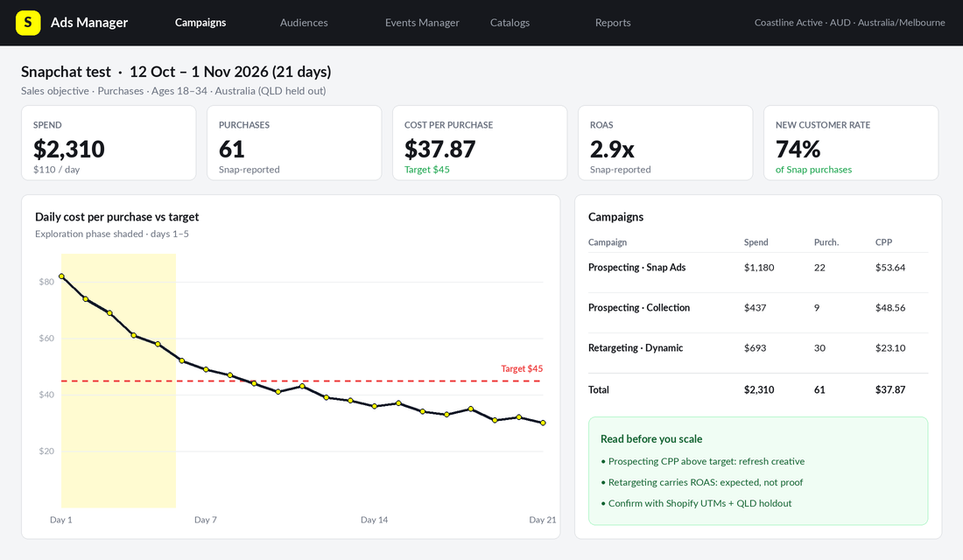Click the $20 y-axis label
963x560 pixels.
point(46,451)
